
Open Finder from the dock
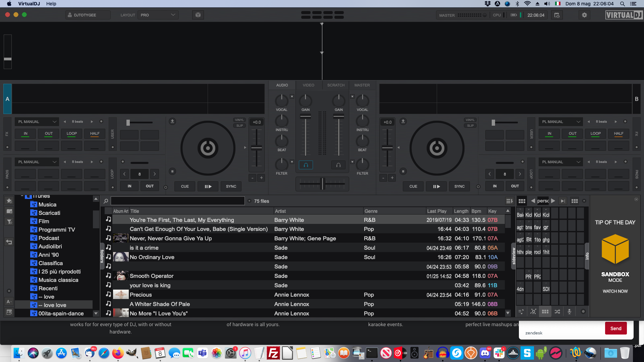[x=19, y=353]
